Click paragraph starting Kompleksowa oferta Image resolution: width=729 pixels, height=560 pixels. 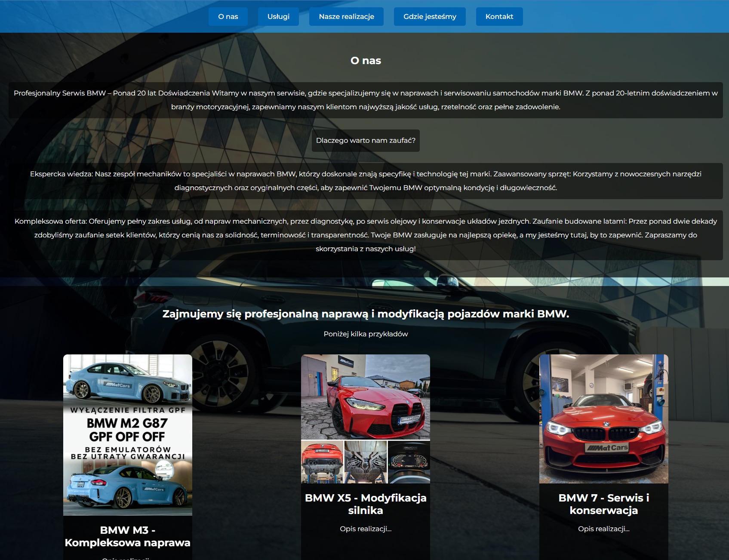click(x=366, y=235)
